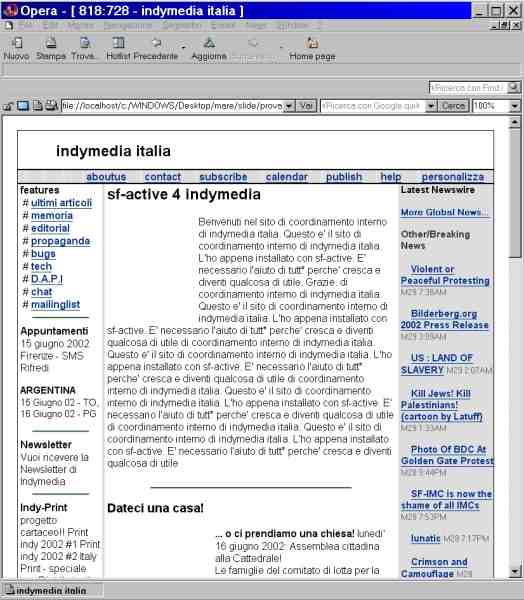Image resolution: width=524 pixels, height=600 pixels.
Task: Open the tech feature link
Action: tap(41, 266)
